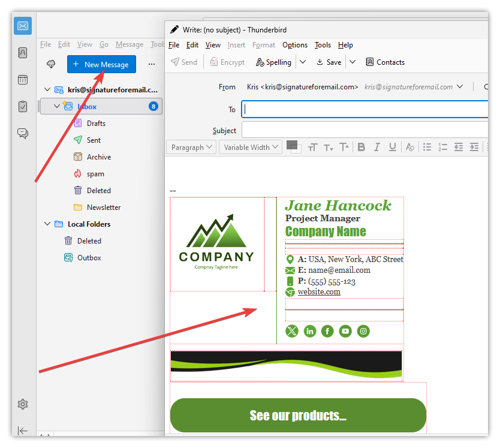The height and width of the screenshot is (448, 500).
Task: Click the website.com link in signature
Action: 319,292
